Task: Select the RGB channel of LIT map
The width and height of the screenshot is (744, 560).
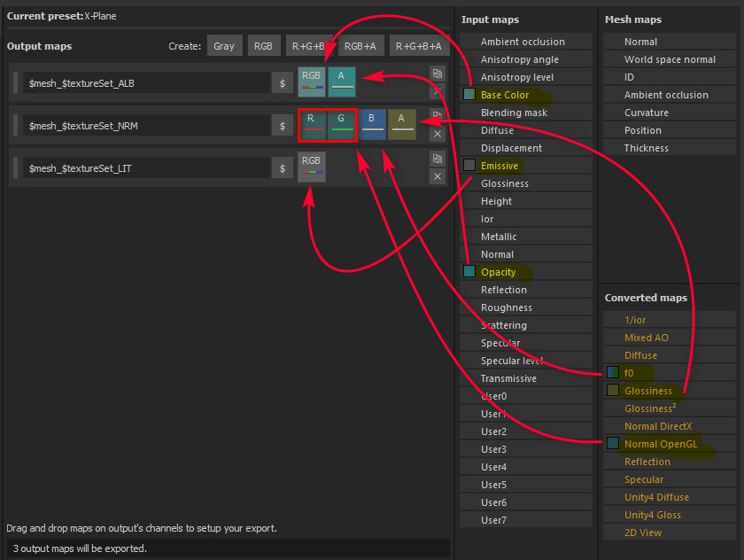Action: [311, 167]
